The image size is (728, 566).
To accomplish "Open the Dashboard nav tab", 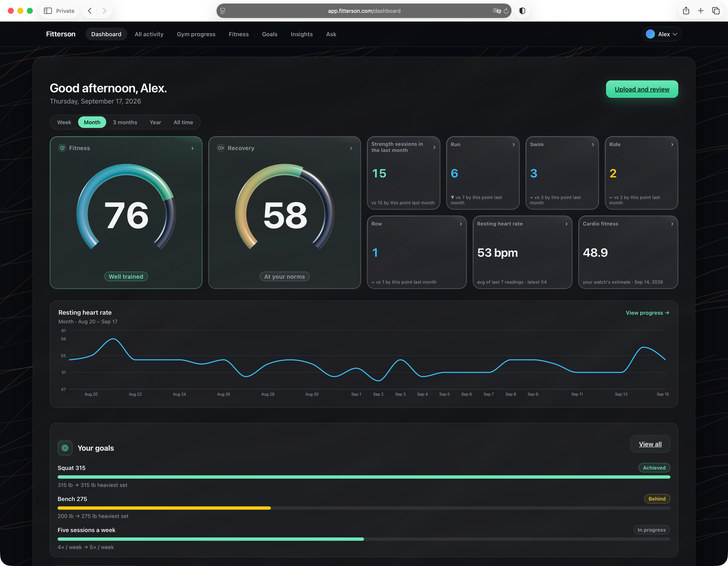I will pyautogui.click(x=106, y=34).
